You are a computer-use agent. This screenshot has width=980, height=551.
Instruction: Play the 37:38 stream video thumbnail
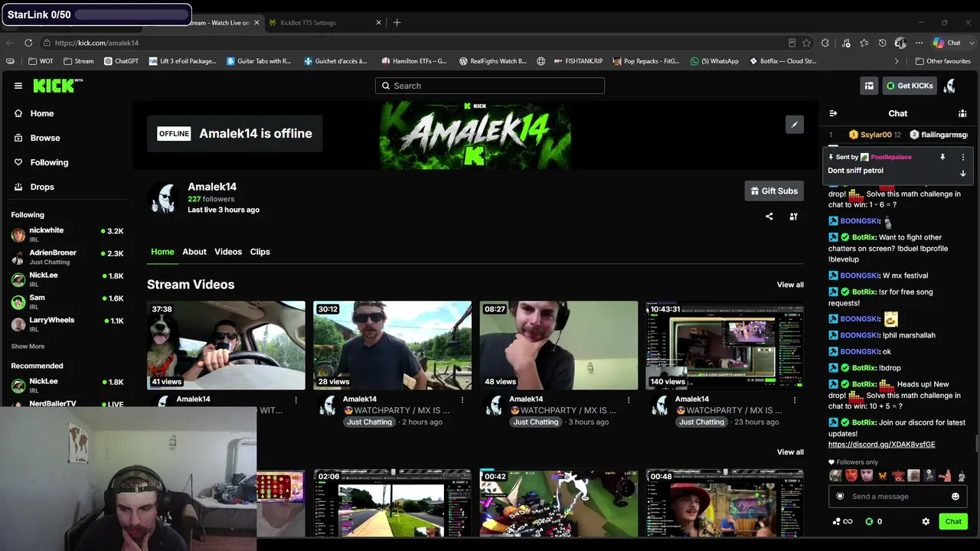tap(226, 345)
